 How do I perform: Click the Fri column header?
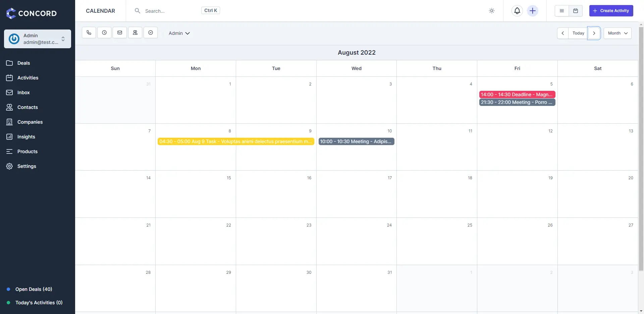coord(517,68)
